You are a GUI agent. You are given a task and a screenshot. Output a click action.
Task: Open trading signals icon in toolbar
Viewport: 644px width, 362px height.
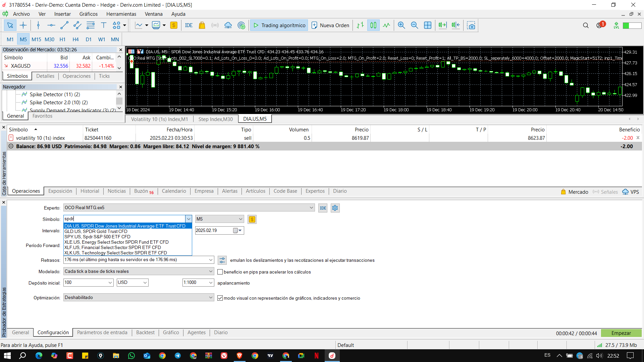[215, 25]
